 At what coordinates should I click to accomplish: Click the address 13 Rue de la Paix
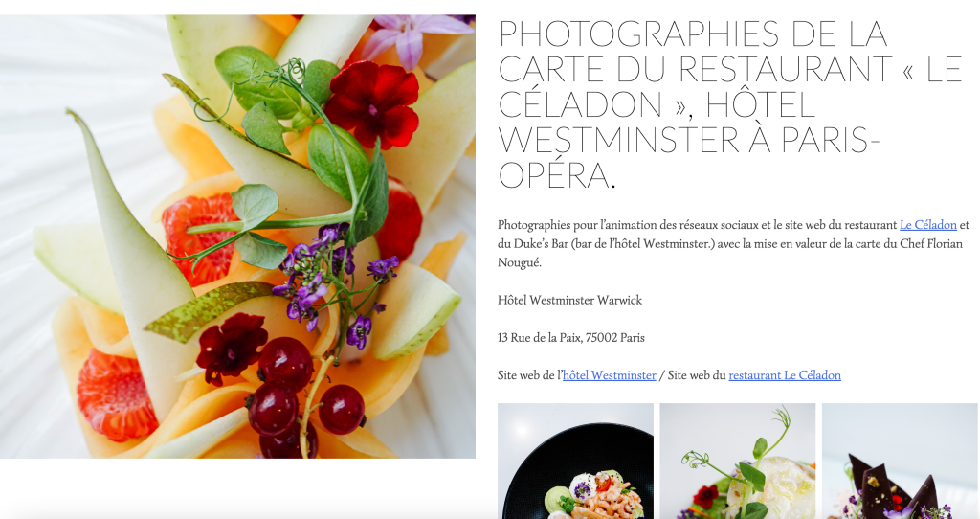pos(570,338)
